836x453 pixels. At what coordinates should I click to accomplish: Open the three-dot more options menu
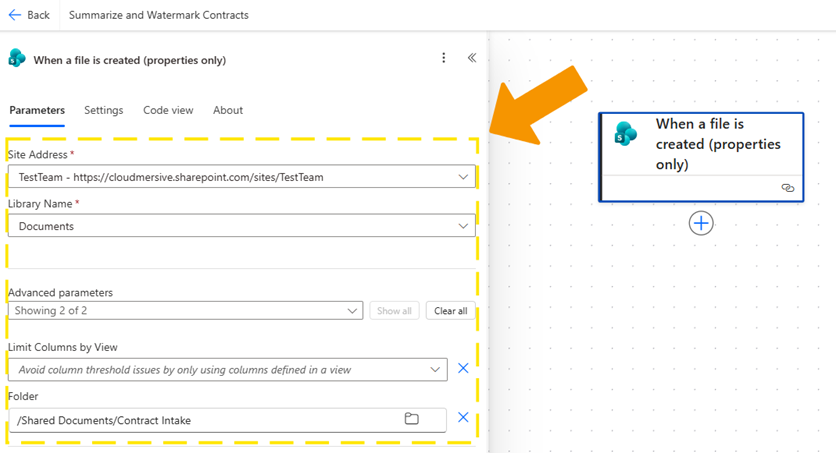[x=444, y=58]
